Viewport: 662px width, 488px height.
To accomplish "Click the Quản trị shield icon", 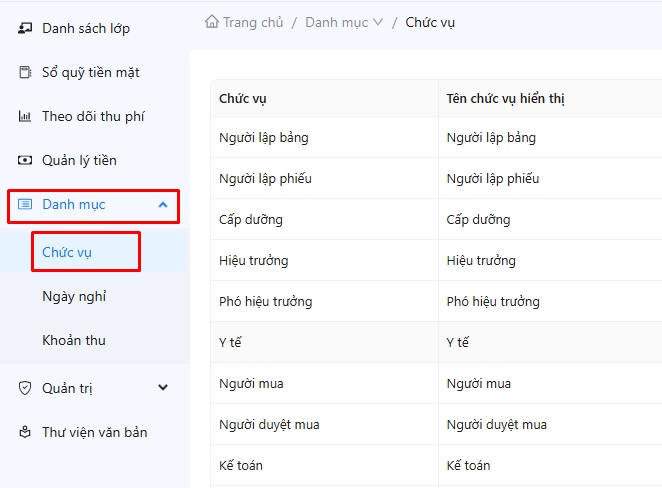I will click(25, 388).
